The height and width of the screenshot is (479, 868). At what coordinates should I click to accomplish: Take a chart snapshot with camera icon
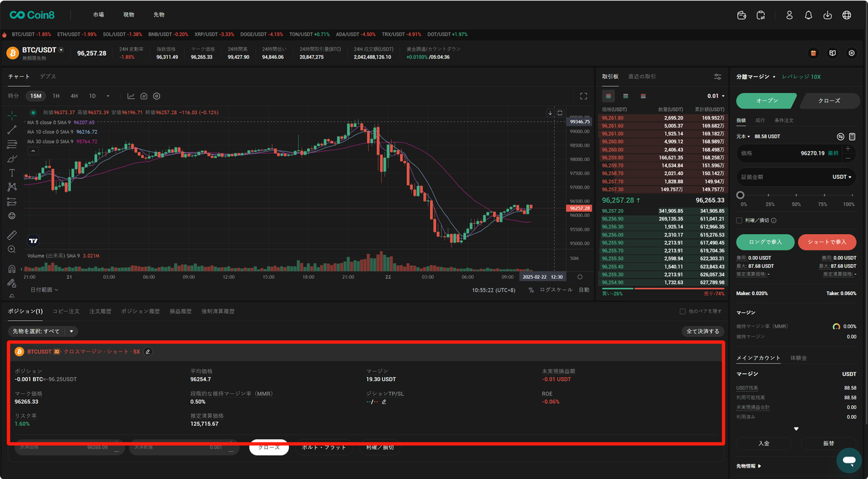(144, 96)
